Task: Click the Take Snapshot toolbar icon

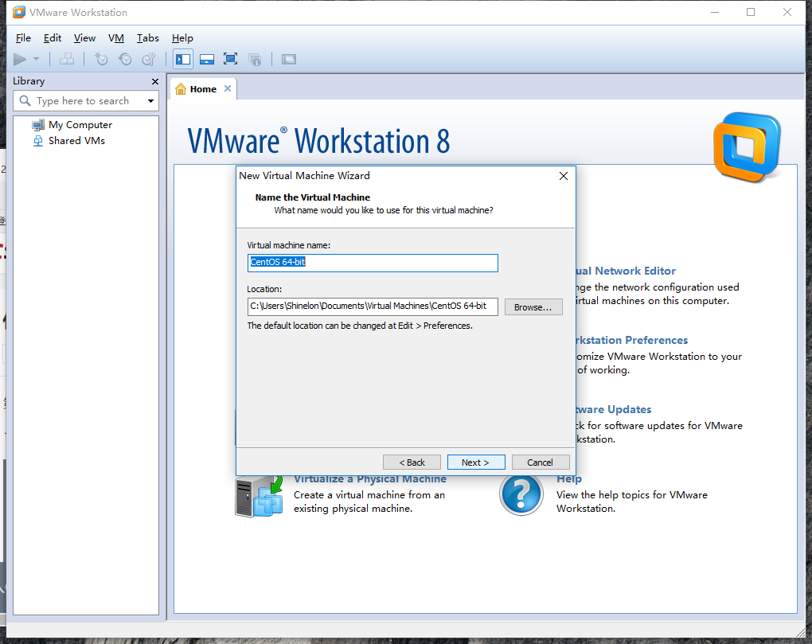Action: 101,60
